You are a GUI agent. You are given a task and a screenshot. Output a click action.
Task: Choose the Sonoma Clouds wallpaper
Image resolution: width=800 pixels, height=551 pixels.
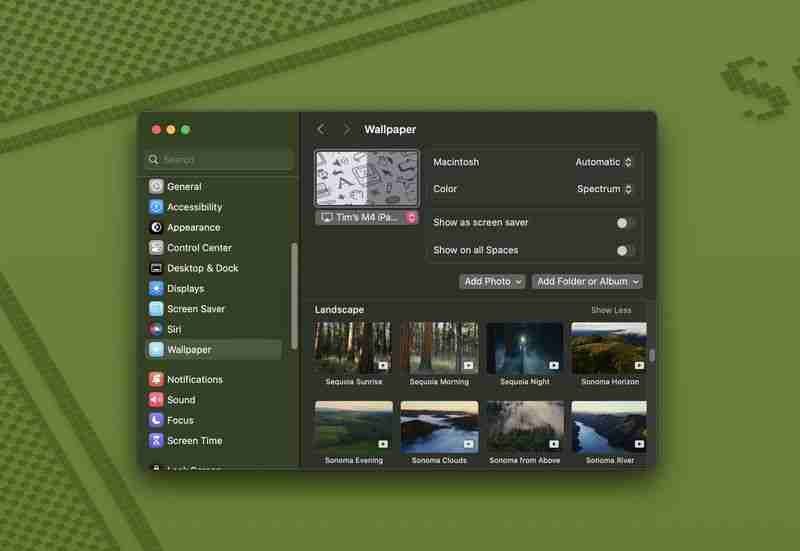[439, 427]
